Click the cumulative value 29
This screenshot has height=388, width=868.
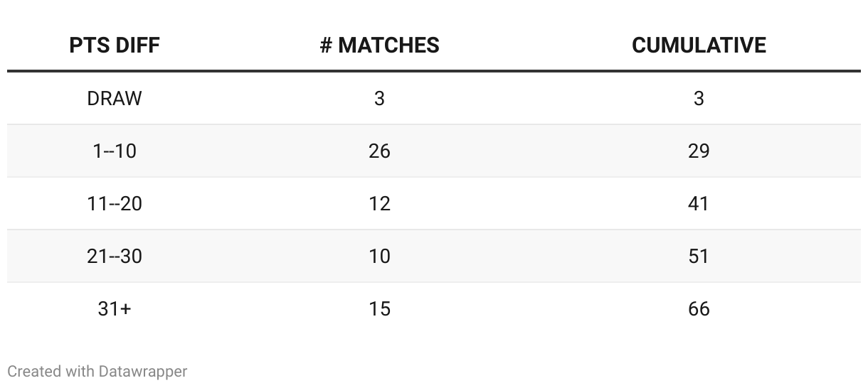pos(699,151)
